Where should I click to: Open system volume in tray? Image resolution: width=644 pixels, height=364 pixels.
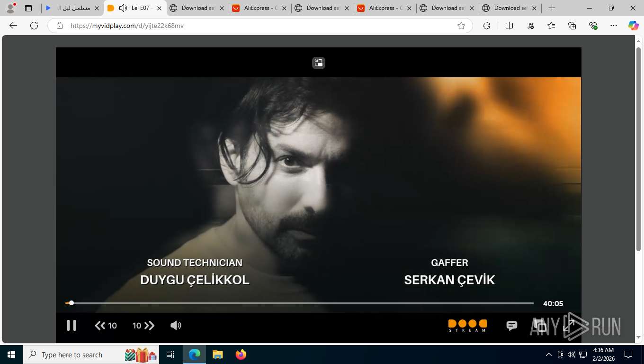[x=572, y=355]
